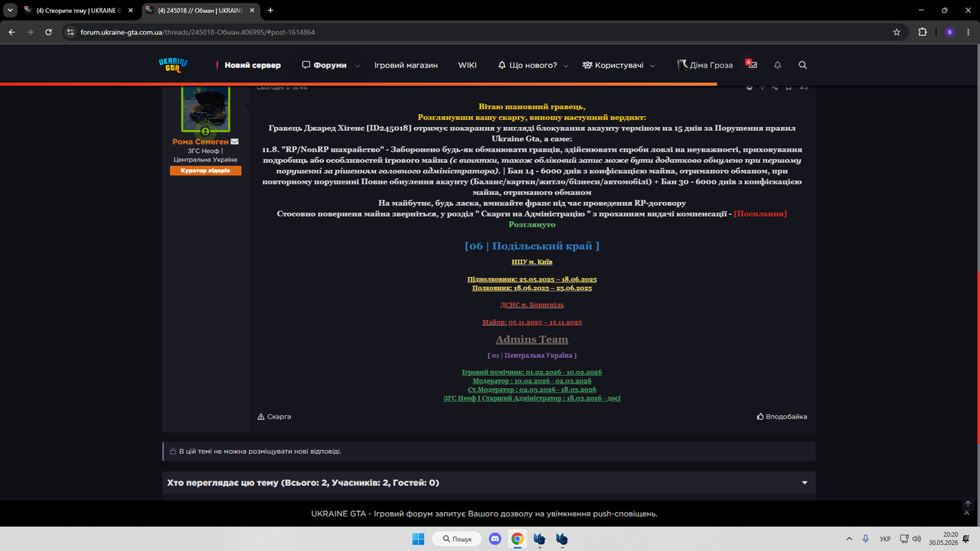Click the Куратор лідерів banner

(x=205, y=171)
